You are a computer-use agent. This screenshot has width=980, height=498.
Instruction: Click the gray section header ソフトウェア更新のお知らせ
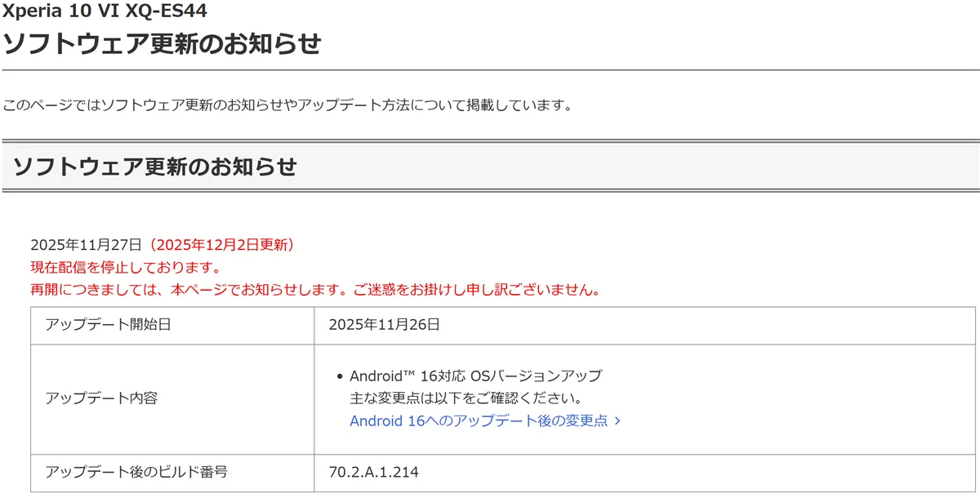pos(155,167)
